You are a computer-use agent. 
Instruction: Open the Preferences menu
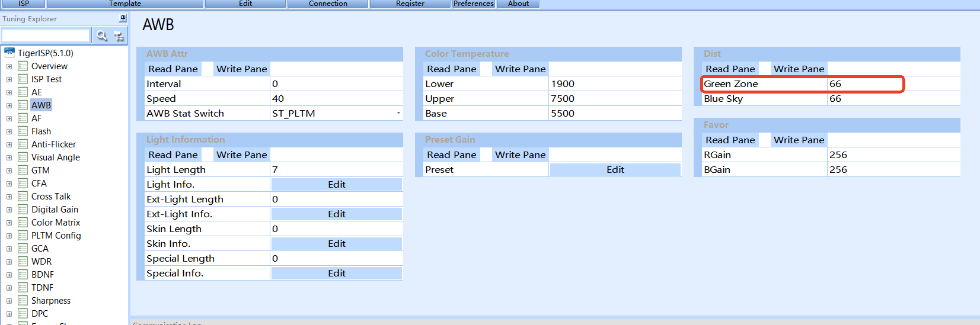474,4
